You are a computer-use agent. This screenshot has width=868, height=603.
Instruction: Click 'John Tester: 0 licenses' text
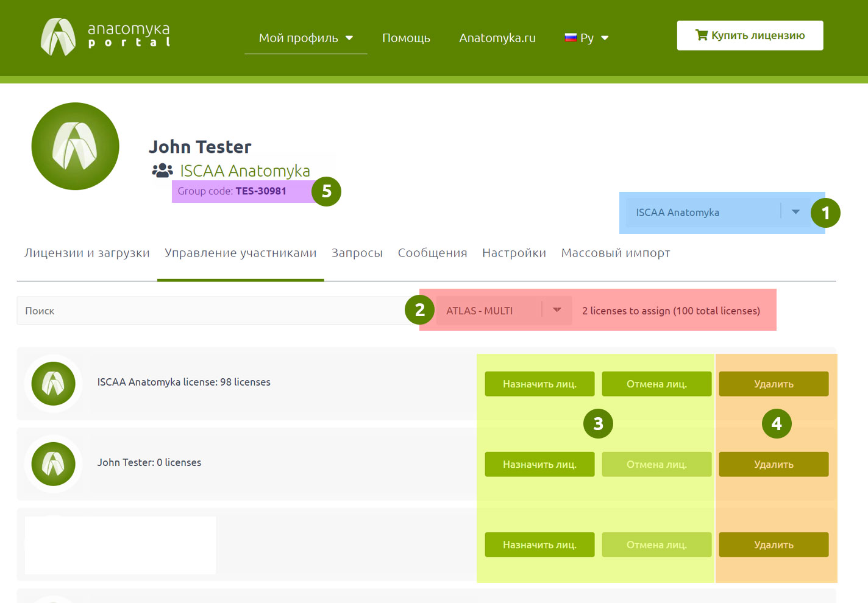tap(149, 462)
